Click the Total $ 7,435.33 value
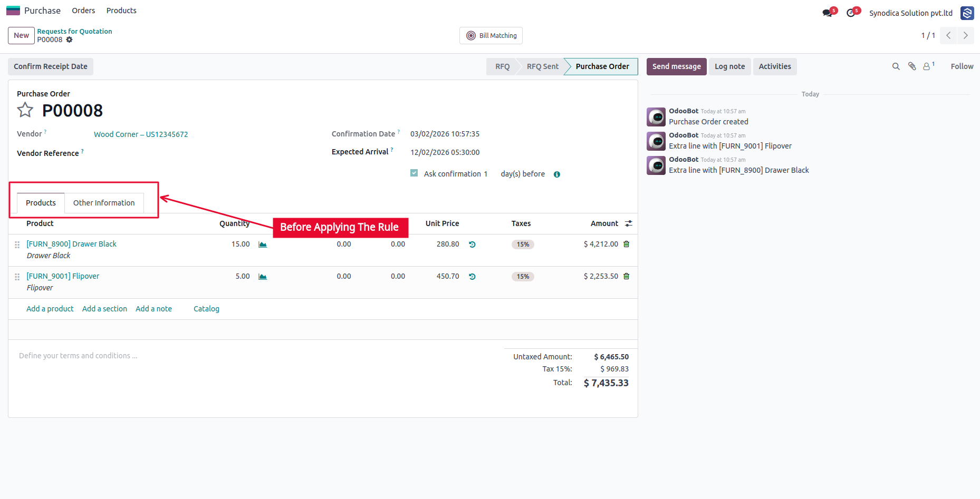Viewport: 980px width, 499px height. coord(606,383)
